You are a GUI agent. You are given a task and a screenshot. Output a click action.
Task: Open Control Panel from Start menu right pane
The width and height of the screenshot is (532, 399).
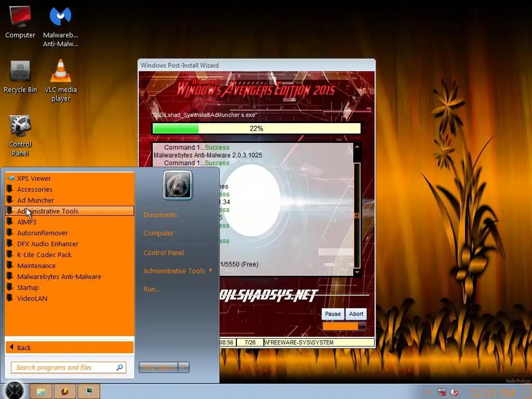(x=164, y=253)
